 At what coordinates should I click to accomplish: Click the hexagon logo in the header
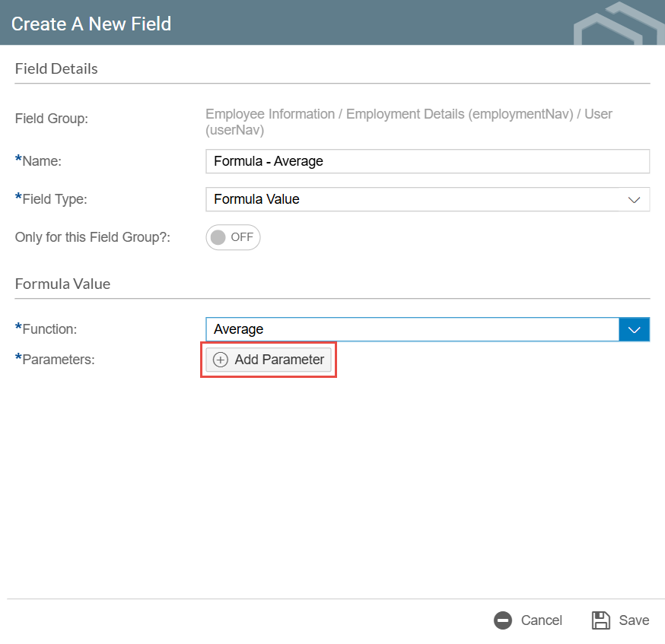coord(616,24)
